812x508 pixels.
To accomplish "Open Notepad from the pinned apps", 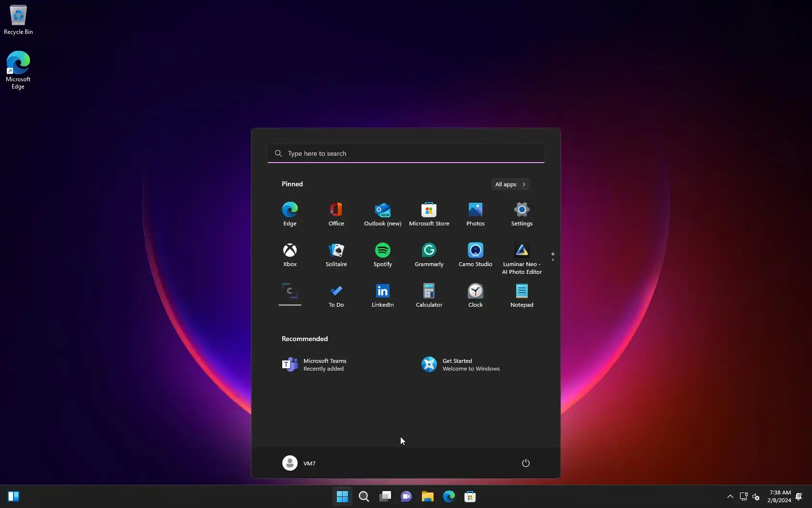I will 522,296.
